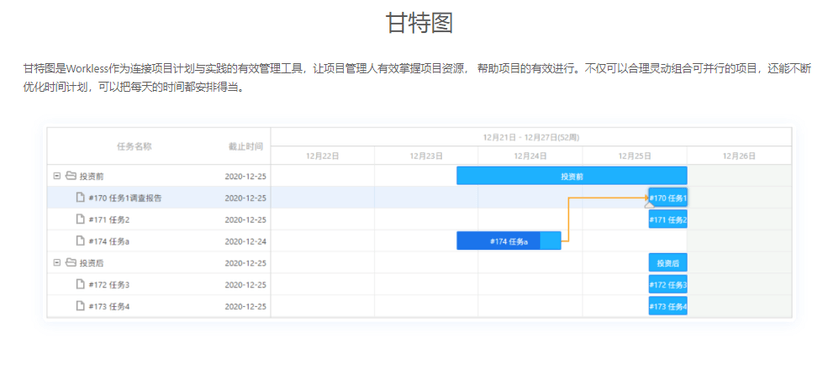The width and height of the screenshot is (828, 371).
Task: Click the file icon of #174 任务a
Action: click(x=80, y=241)
